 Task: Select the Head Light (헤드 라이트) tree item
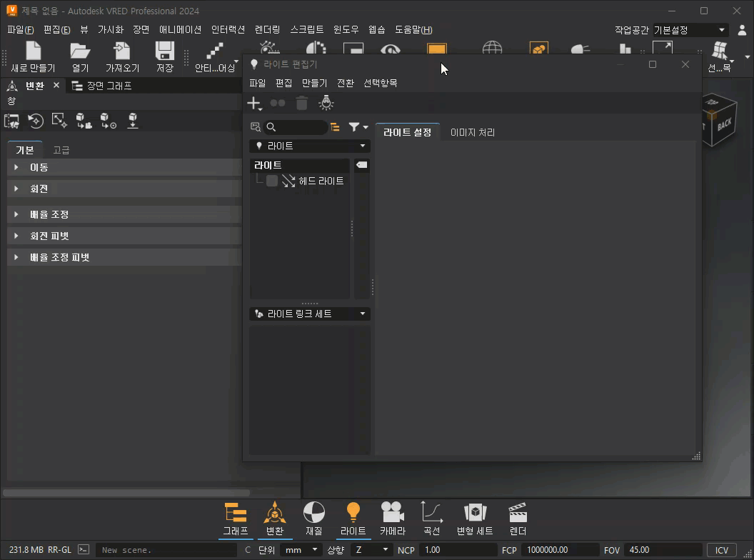pyautogui.click(x=321, y=181)
